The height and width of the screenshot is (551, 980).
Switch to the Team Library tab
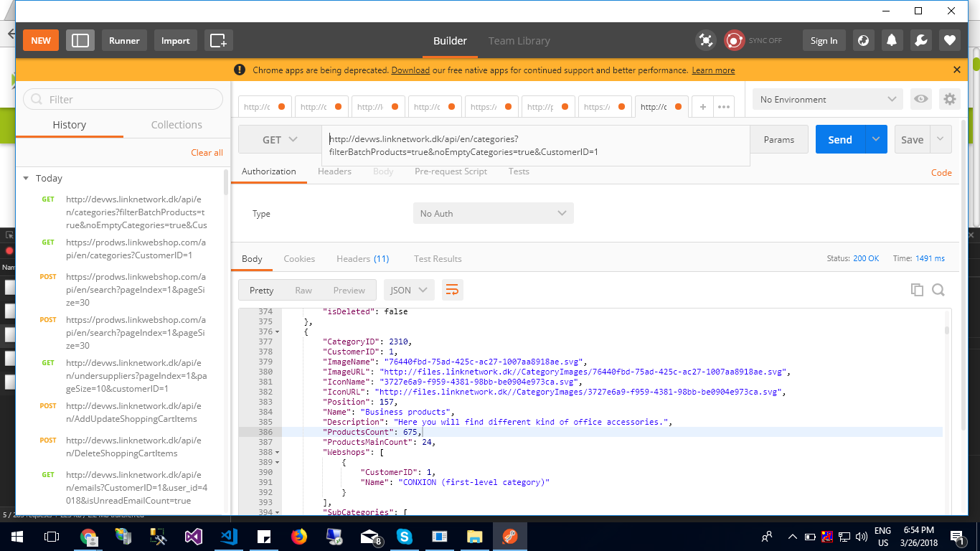519,41
